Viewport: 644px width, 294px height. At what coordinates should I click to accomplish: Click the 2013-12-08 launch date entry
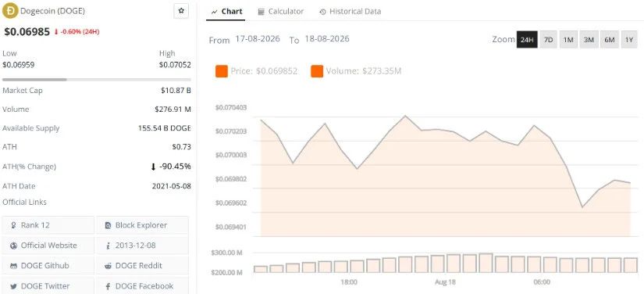[142, 246]
